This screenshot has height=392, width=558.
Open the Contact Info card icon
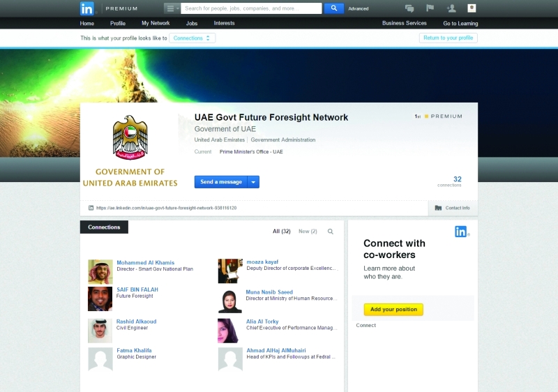click(439, 208)
